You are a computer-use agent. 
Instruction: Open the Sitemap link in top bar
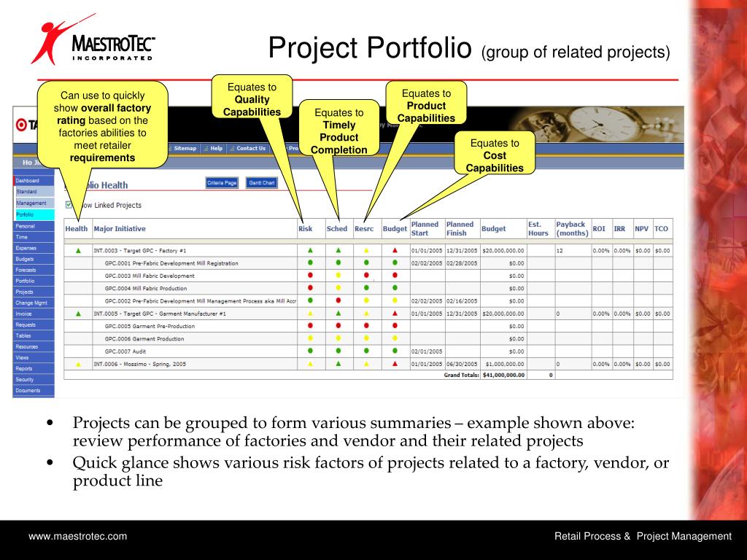click(x=185, y=149)
